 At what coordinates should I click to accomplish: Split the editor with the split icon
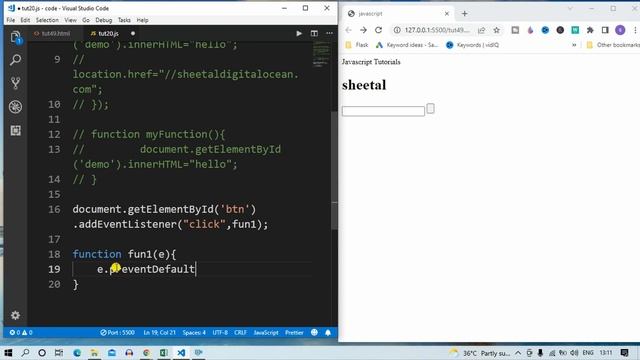point(314,33)
